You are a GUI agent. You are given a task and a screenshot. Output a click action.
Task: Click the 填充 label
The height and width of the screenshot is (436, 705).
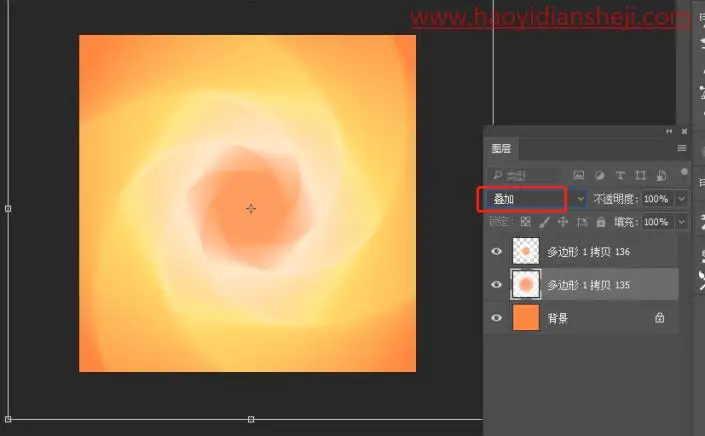626,222
